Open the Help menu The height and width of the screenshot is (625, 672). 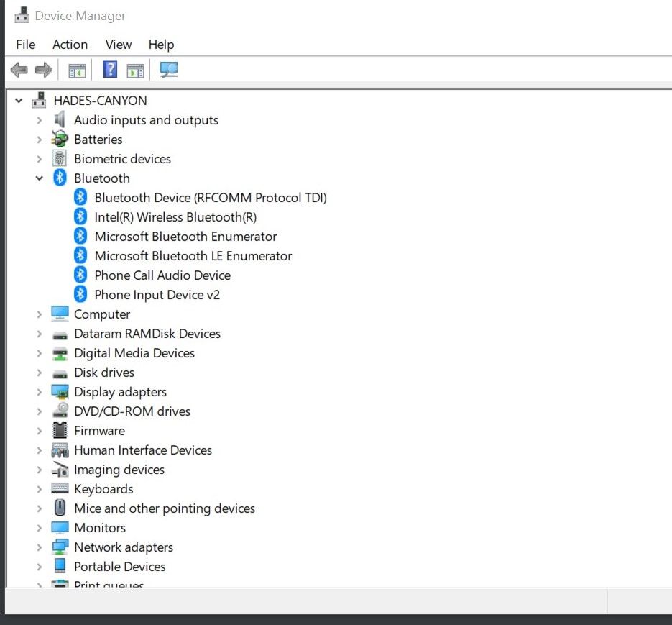(x=162, y=45)
